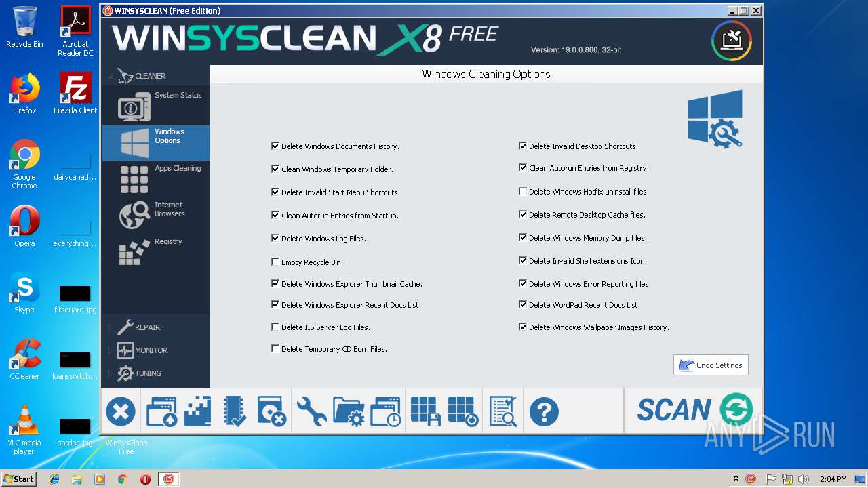Open the Windows Start menu
The width and height of the screenshot is (868, 488).
coord(18,479)
